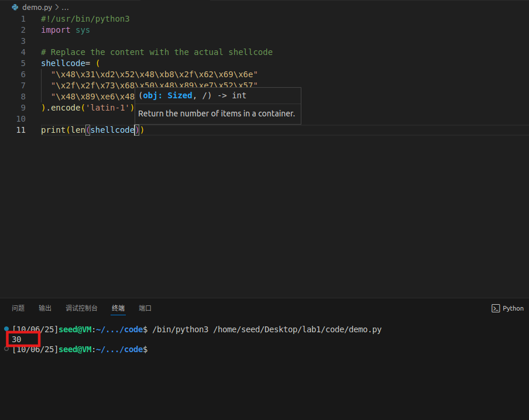529x420 pixels.
Task: Click line number 9 in the gutter
Action: 23,108
